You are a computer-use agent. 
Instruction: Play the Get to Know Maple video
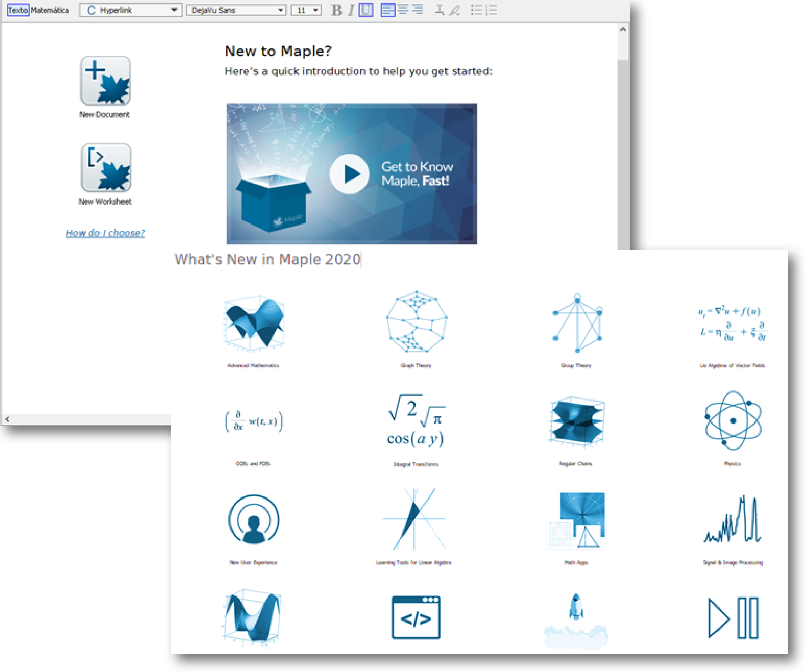(x=350, y=174)
